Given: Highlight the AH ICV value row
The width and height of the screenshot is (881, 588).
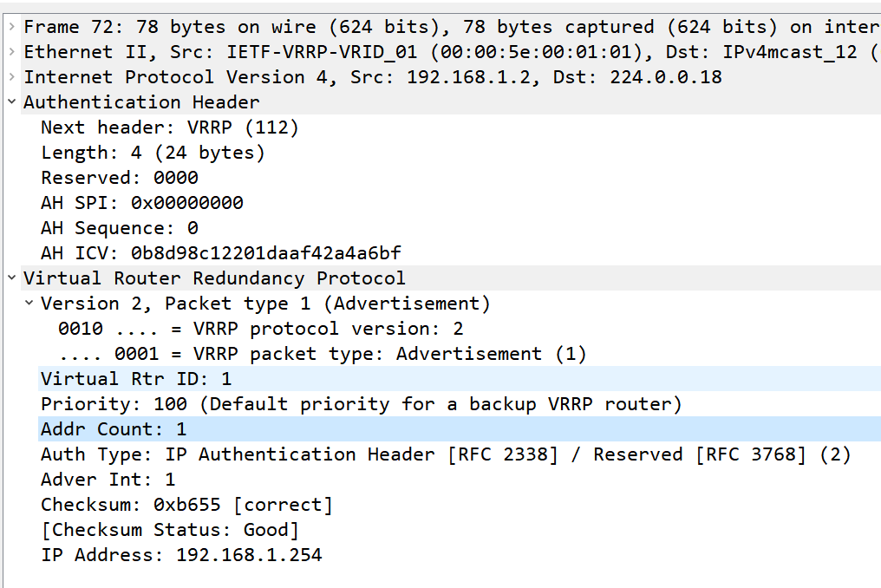Looking at the screenshot, I should (221, 253).
